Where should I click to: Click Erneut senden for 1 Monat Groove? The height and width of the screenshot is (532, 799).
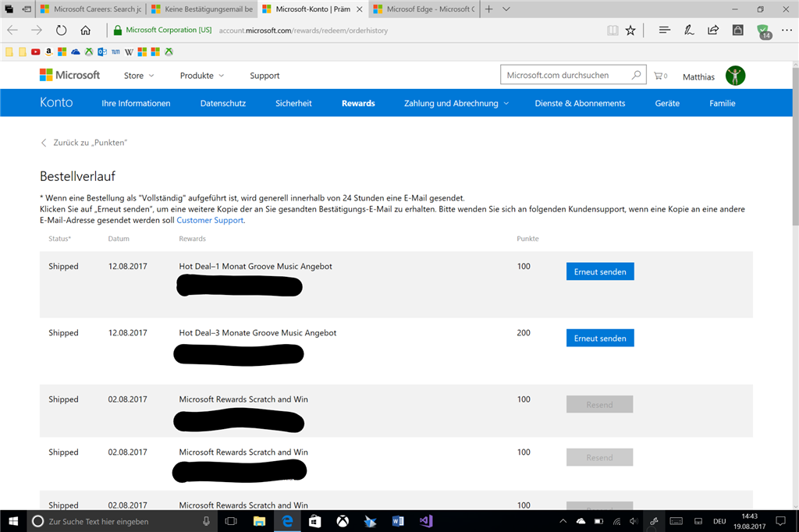(600, 271)
